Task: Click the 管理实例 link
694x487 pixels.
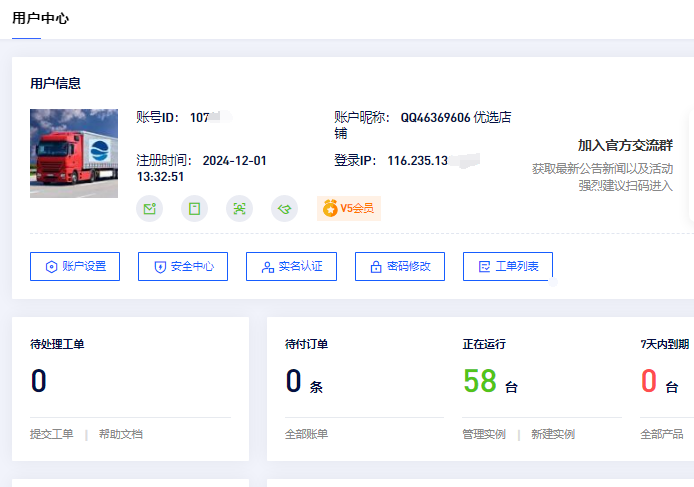Action: click(484, 434)
